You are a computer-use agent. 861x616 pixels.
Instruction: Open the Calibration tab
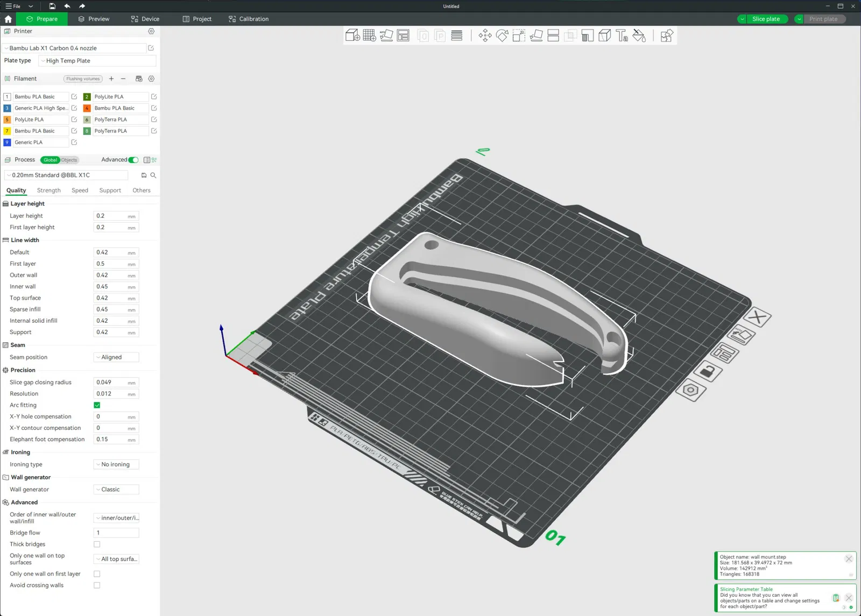[x=249, y=19]
